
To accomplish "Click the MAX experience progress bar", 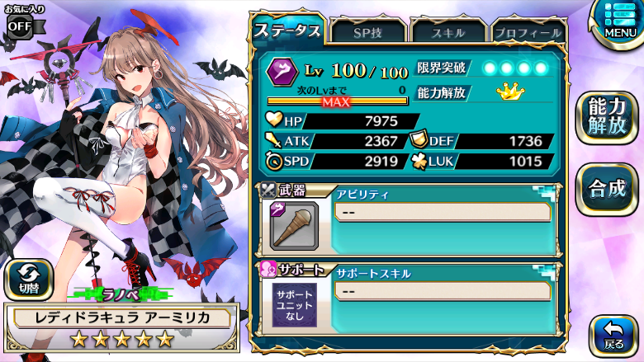I will point(337,101).
